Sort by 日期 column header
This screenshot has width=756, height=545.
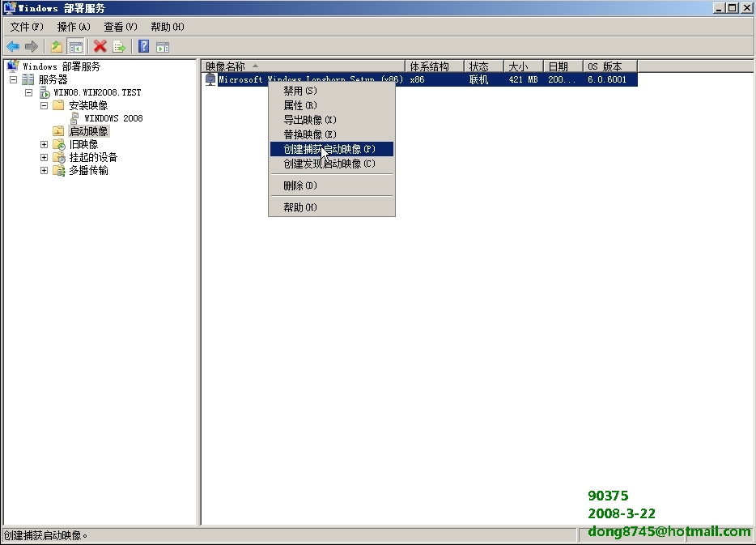tap(563, 66)
